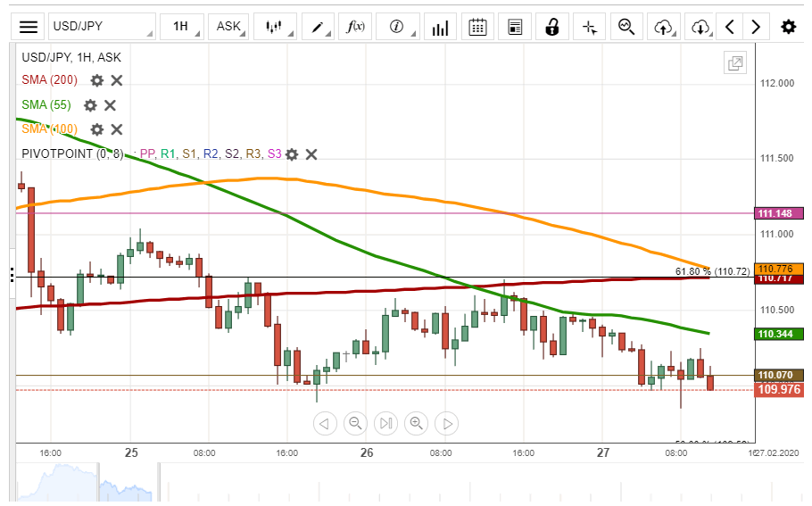Screen dimensions: 812x506
Task: Toggle the chart lock icon
Action: pos(552,27)
